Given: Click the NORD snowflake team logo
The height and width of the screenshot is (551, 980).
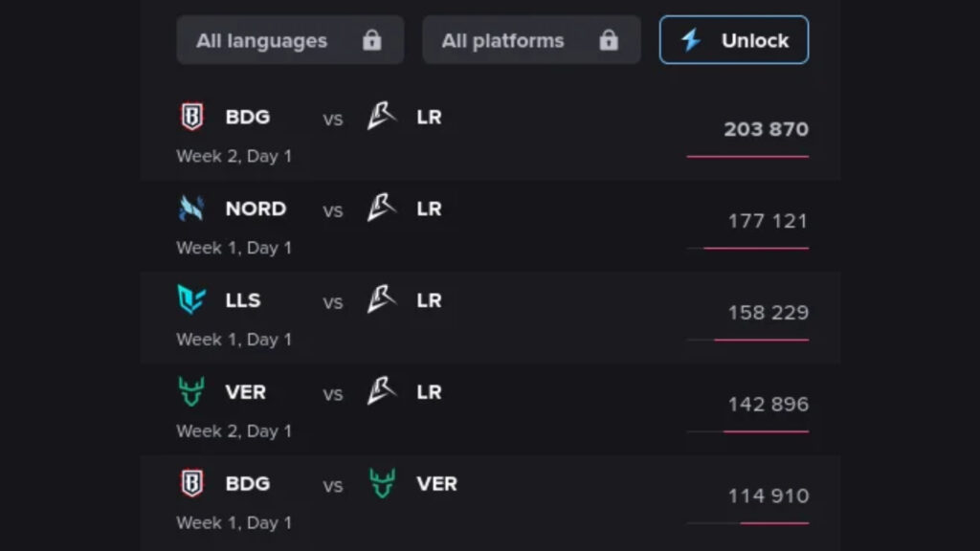Looking at the screenshot, I should coord(190,209).
